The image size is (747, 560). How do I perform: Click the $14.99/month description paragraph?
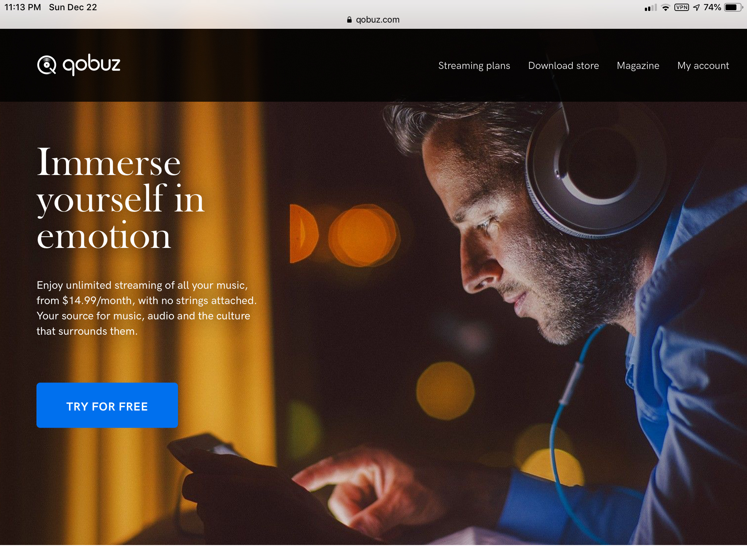point(147,308)
